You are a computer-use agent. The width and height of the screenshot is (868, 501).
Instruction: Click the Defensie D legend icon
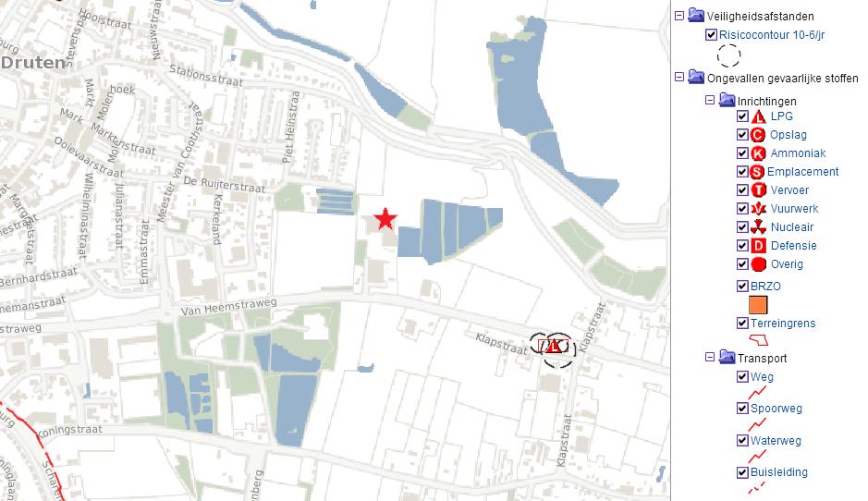click(758, 246)
